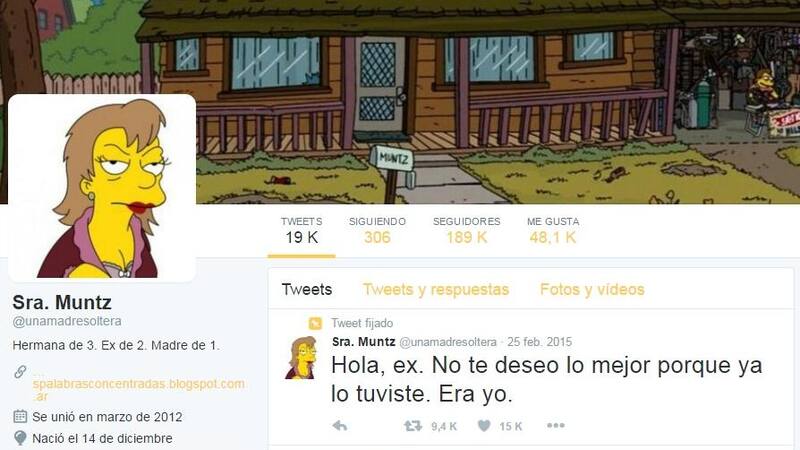Open the 25 feb. 2015 tweet timestamp
This screenshot has width=800, height=450.
point(539,342)
